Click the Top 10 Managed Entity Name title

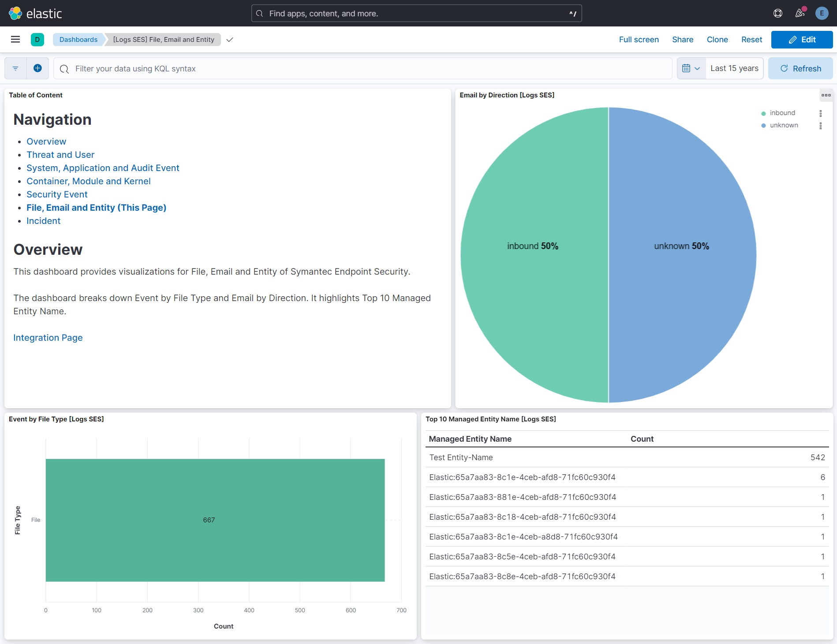(x=490, y=419)
